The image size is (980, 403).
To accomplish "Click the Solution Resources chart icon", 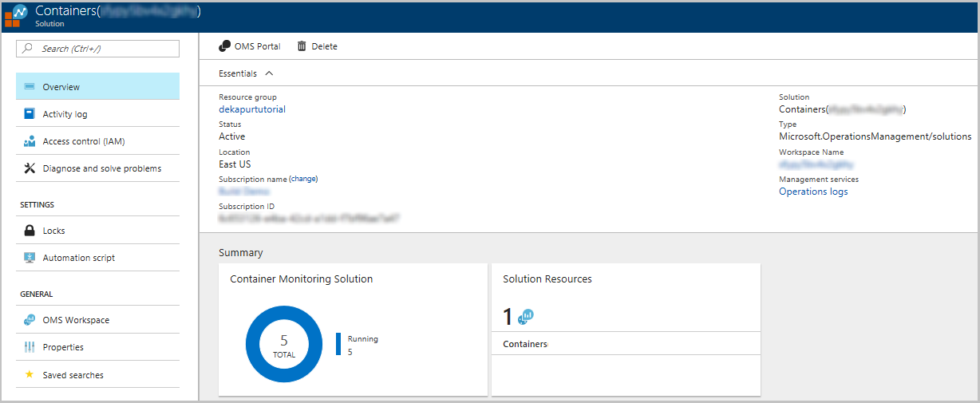I will tap(525, 317).
